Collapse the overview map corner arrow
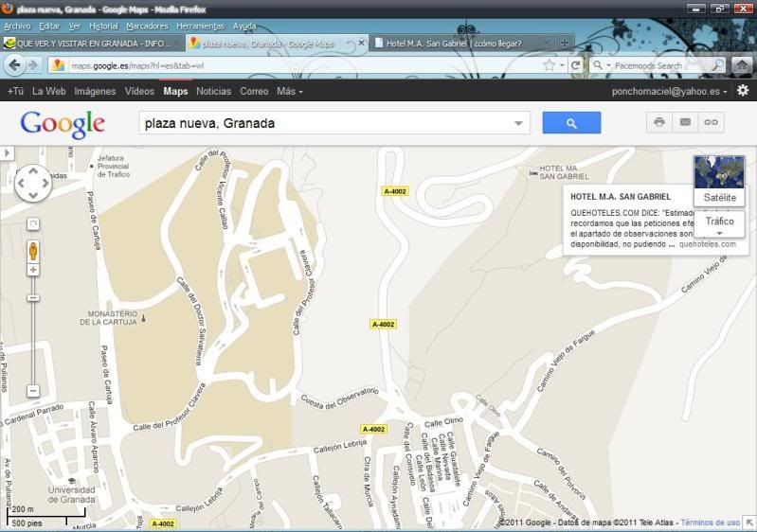 749,523
